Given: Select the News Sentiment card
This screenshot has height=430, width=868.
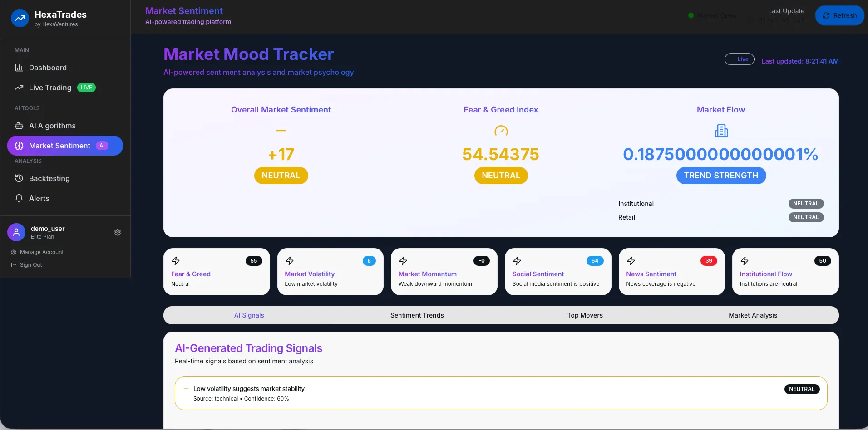Looking at the screenshot, I should point(671,272).
